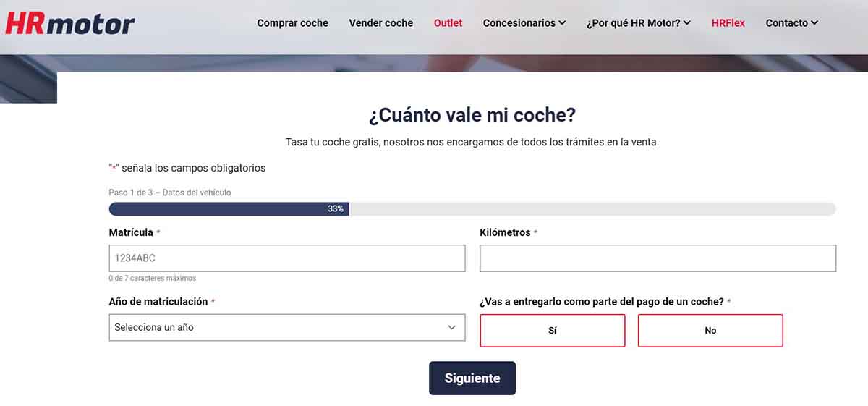Go to Vender coche
The width and height of the screenshot is (868, 406).
point(380,23)
